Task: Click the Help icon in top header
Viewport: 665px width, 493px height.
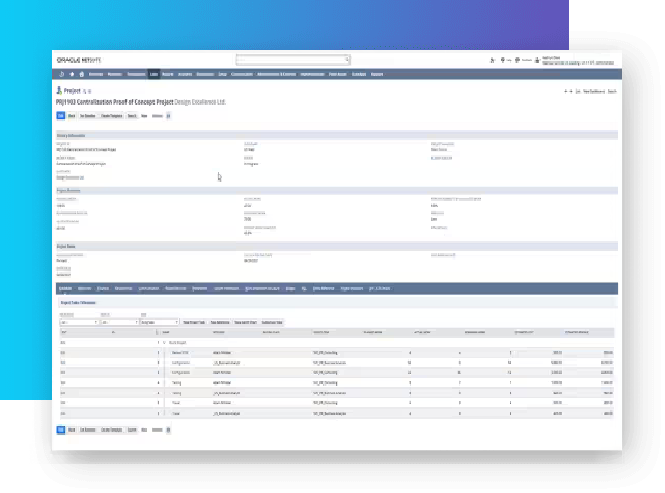Action: [x=503, y=60]
